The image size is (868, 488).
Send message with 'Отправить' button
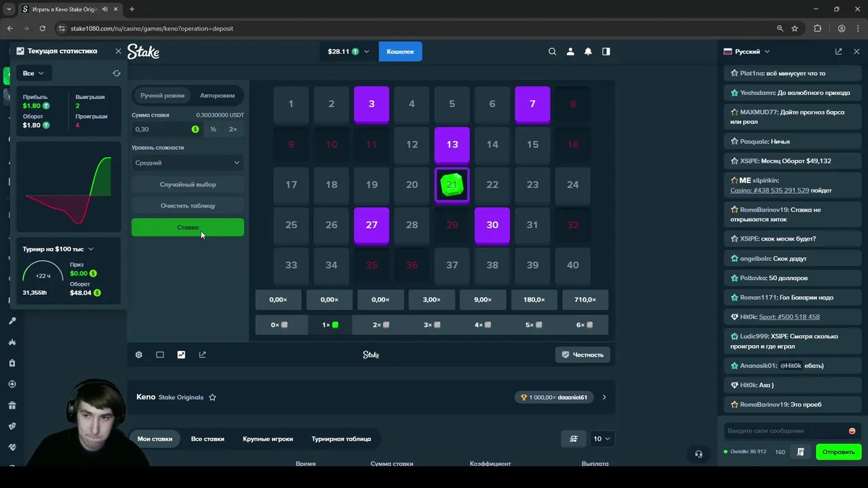(839, 452)
